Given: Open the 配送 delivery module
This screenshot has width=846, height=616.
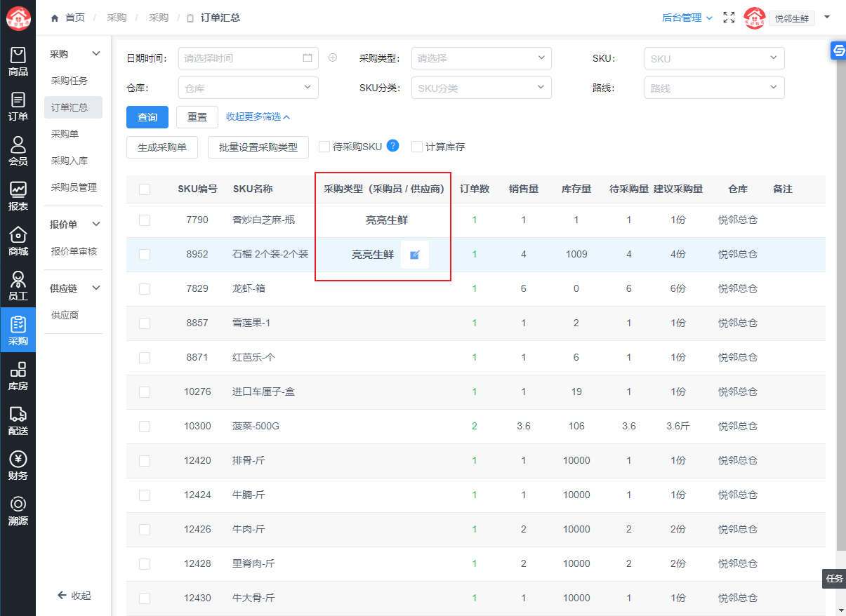Looking at the screenshot, I should (18, 421).
